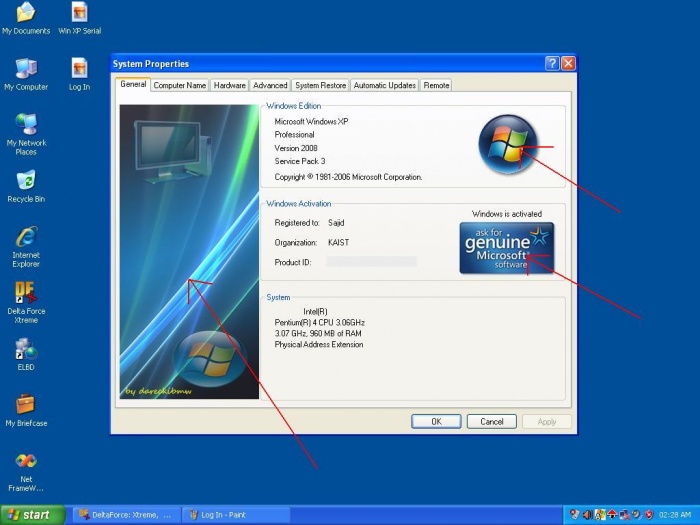Click the greyed Apply button
Image resolution: width=700 pixels, height=525 pixels.
pos(546,421)
